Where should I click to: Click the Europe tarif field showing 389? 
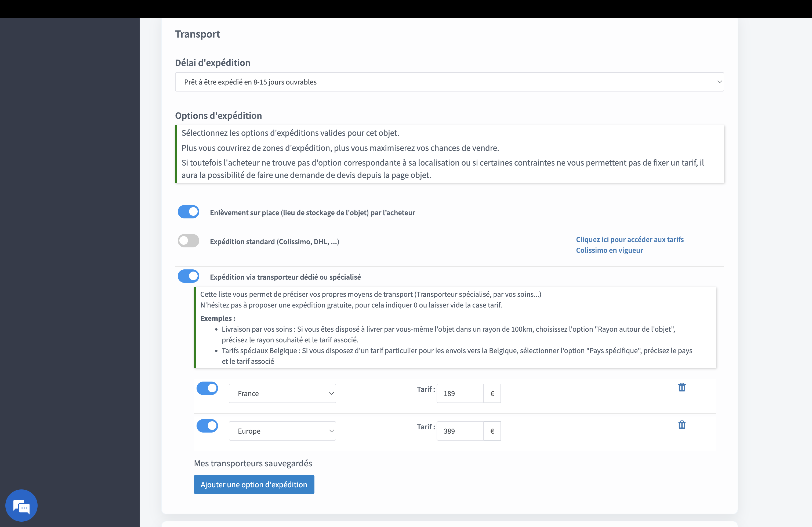[x=459, y=431]
